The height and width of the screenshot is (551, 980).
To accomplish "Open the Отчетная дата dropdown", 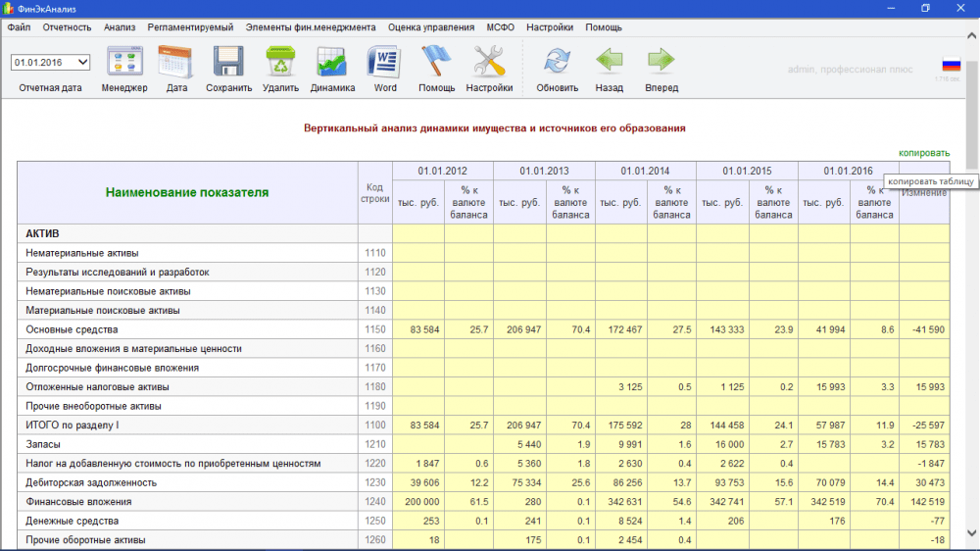I will [50, 63].
